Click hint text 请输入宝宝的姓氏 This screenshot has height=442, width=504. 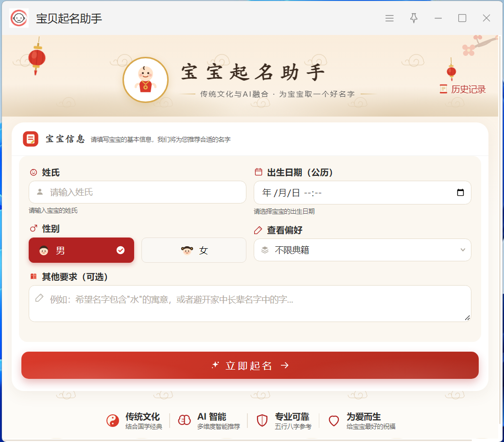53,211
